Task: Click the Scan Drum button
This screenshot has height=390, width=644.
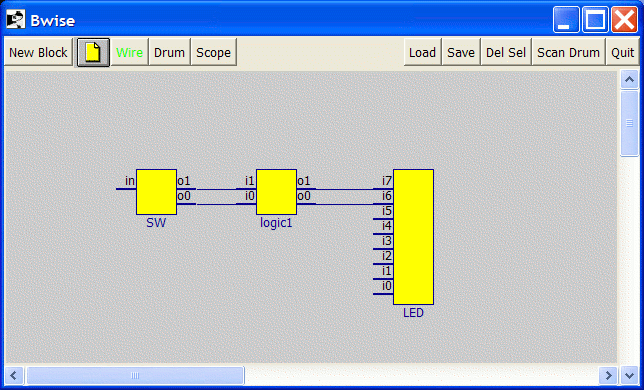Action: coord(568,52)
